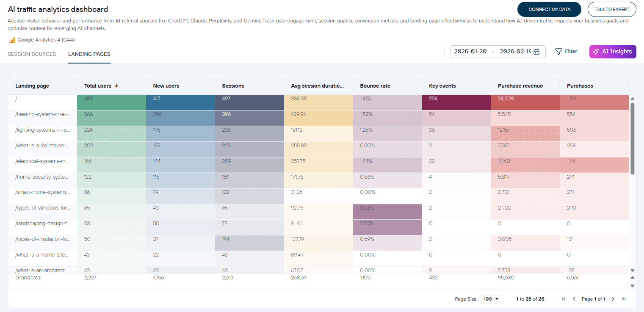Click the previous page chevron
Image resolution: width=644 pixels, height=312 pixels.
574,298
